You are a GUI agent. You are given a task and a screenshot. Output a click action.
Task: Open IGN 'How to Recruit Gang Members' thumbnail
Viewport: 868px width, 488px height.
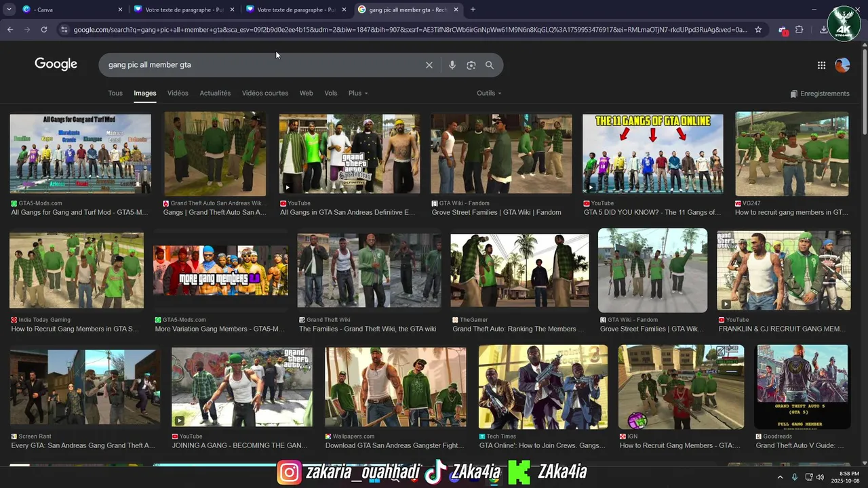[681, 387]
